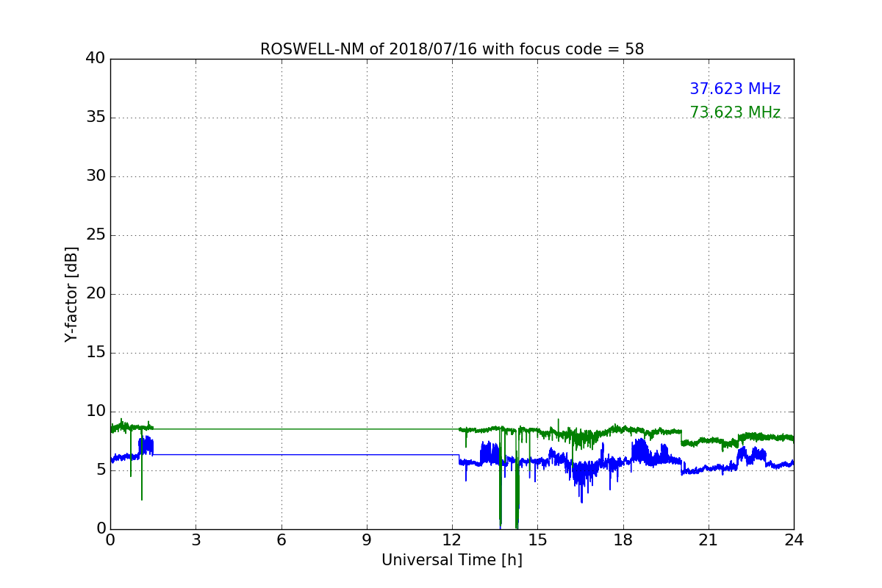Click the plot title mentioning ROSWELL-NM
The width and height of the screenshot is (882, 588).
[452, 49]
